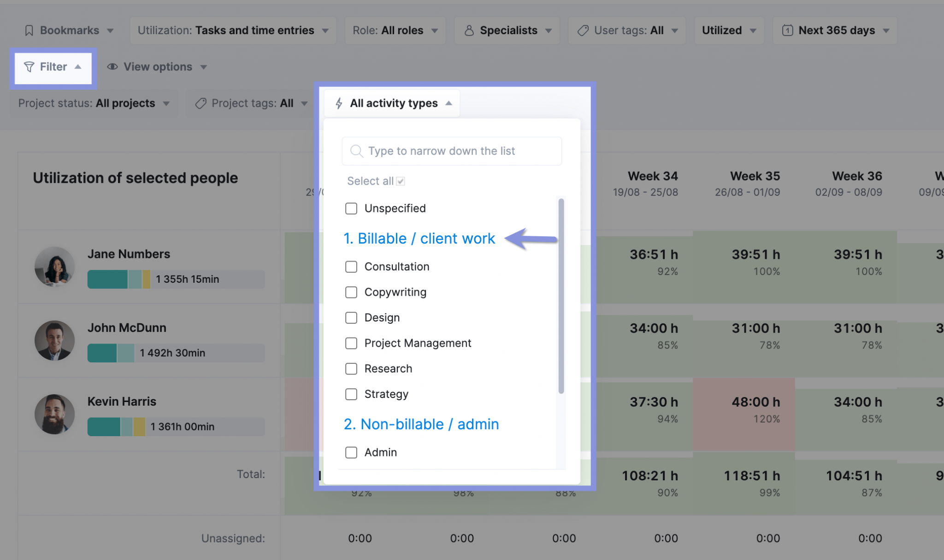The width and height of the screenshot is (944, 560).
Task: Click Jane Numbers utilization bar
Action: pyautogui.click(x=176, y=279)
